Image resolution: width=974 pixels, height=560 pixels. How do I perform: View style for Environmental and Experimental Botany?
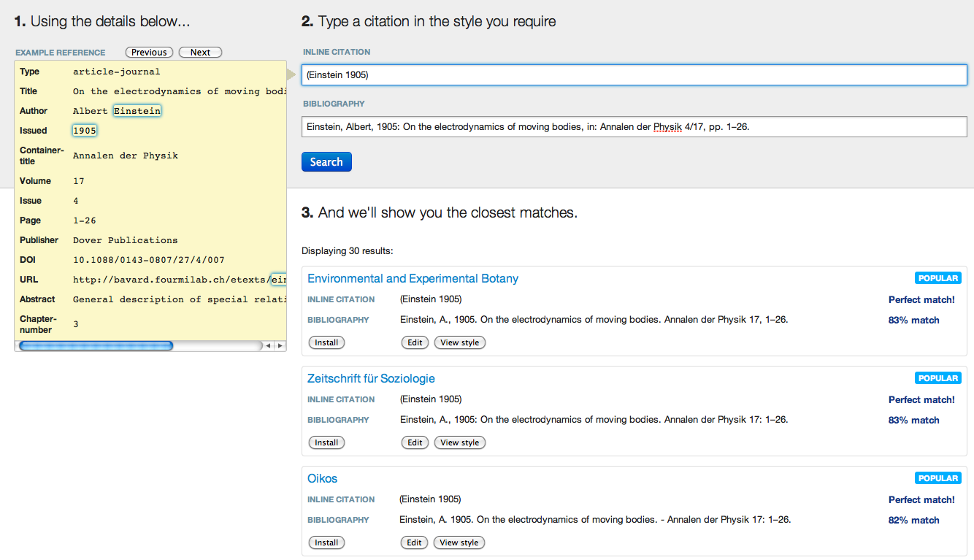pyautogui.click(x=459, y=342)
